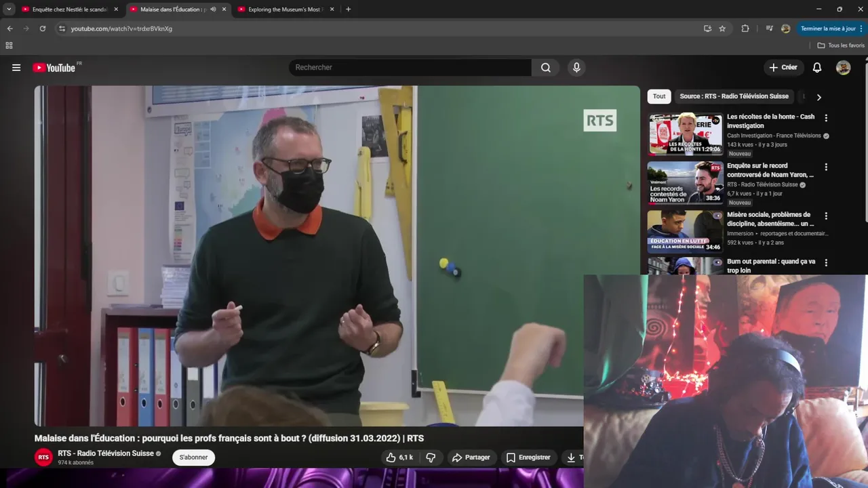Start voice search with microphone icon
The height and width of the screenshot is (488, 868).
click(576, 67)
